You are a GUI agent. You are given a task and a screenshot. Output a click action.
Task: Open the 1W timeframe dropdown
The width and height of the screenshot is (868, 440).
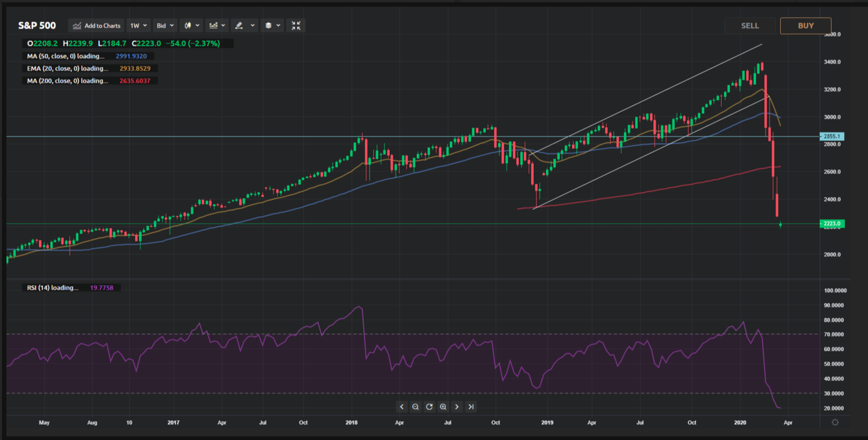tap(139, 25)
